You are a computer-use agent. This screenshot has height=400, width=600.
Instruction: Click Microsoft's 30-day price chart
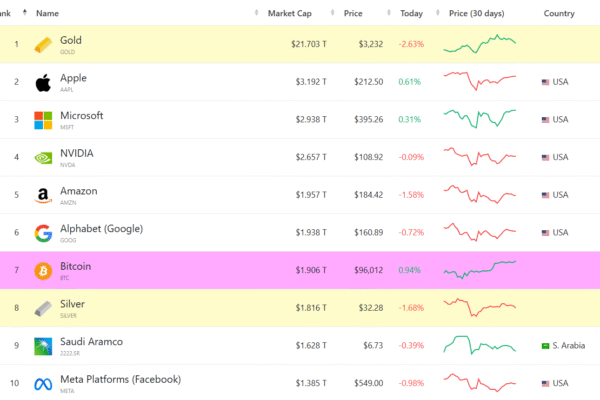pyautogui.click(x=479, y=119)
